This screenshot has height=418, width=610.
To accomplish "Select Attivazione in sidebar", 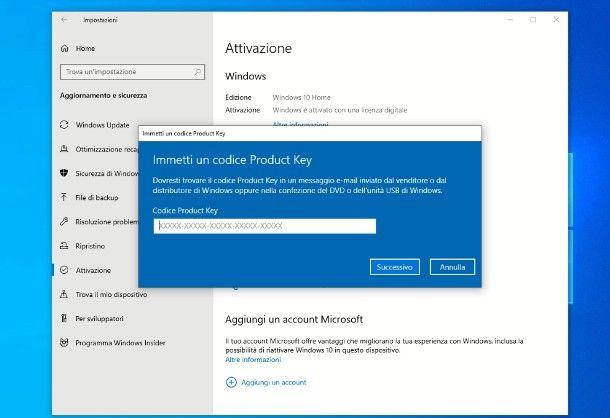I will [x=93, y=270].
